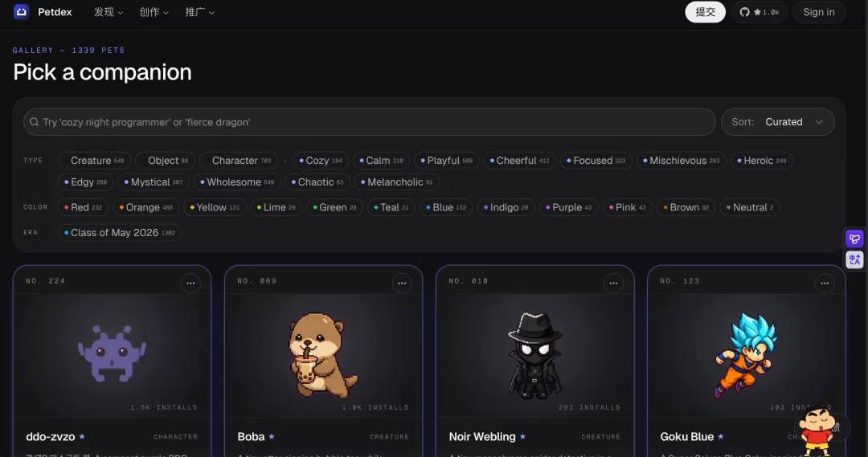The image size is (868, 457).
Task: Filter by Purple color
Action: tap(568, 207)
